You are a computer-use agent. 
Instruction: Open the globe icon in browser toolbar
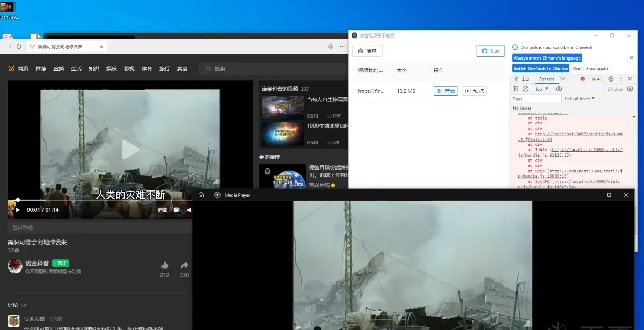click(331, 47)
